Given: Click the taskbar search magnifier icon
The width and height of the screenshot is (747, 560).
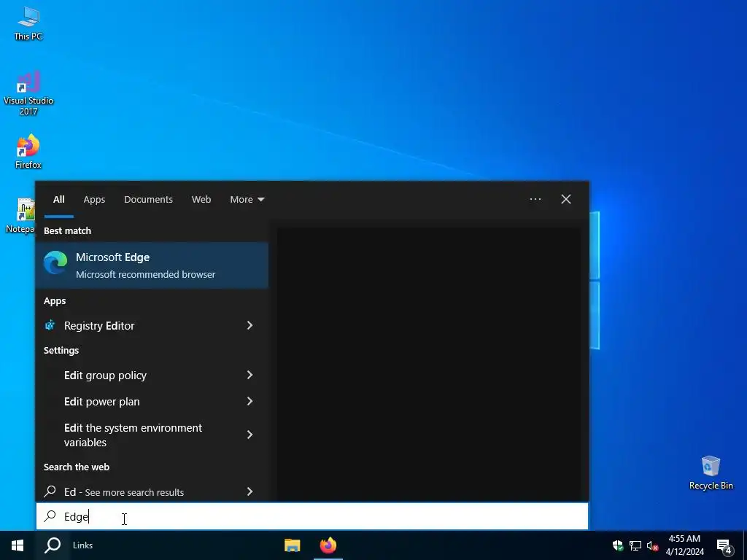Looking at the screenshot, I should pos(53,545).
